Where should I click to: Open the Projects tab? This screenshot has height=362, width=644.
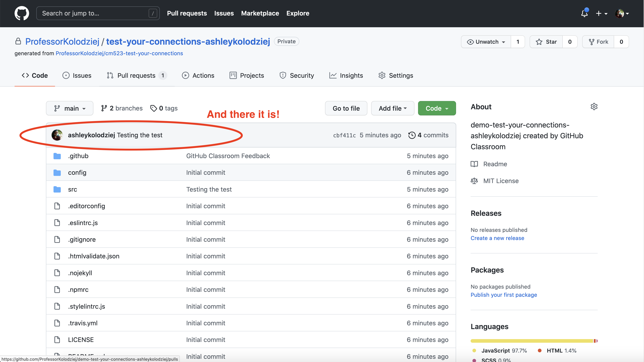pos(247,75)
